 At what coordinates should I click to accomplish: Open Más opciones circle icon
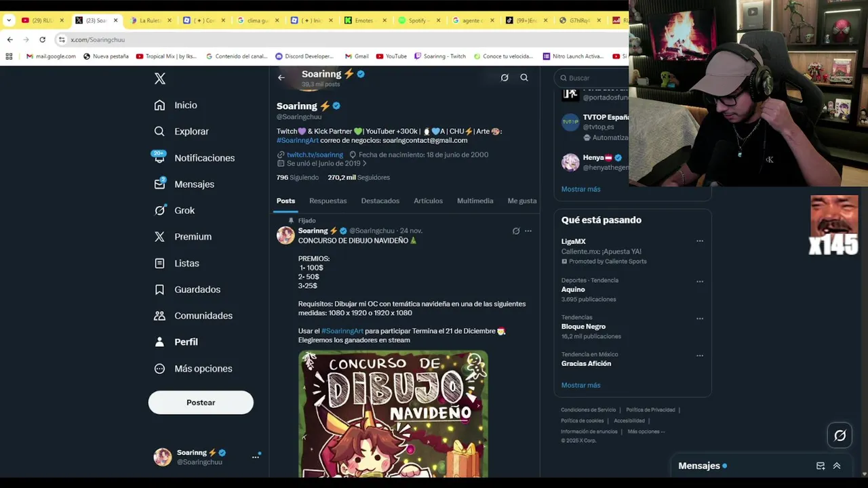pos(159,369)
